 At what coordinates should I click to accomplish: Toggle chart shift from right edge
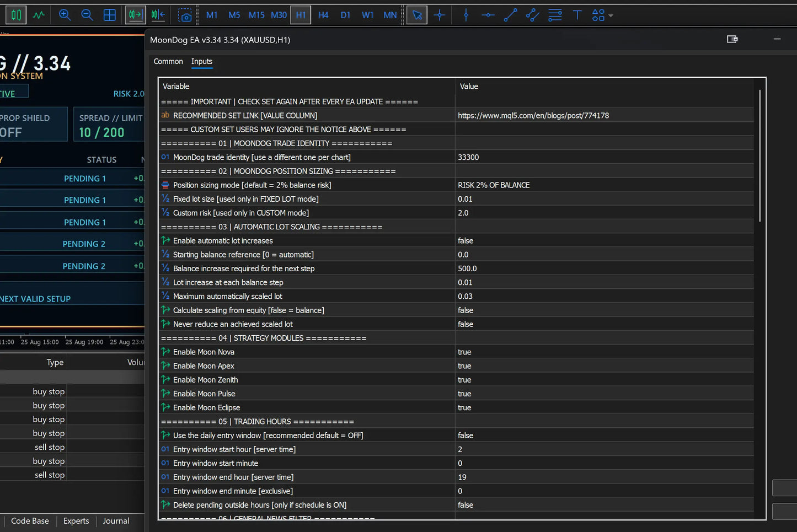pos(158,15)
